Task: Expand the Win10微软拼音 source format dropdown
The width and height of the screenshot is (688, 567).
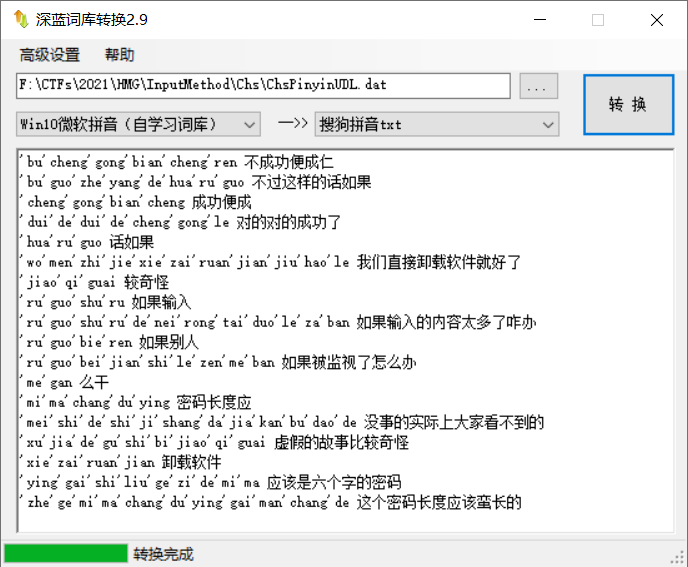Action: pos(138,124)
